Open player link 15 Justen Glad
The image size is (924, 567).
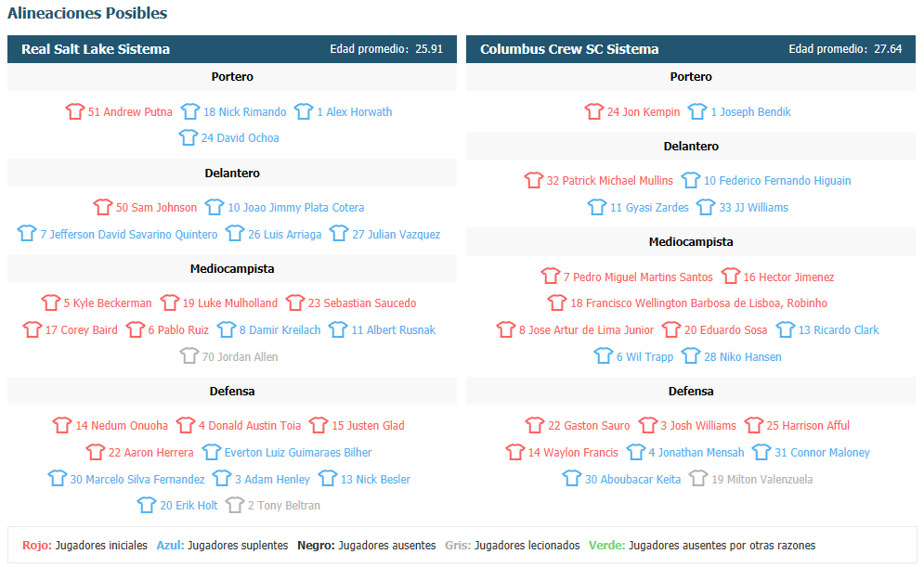pyautogui.click(x=368, y=426)
